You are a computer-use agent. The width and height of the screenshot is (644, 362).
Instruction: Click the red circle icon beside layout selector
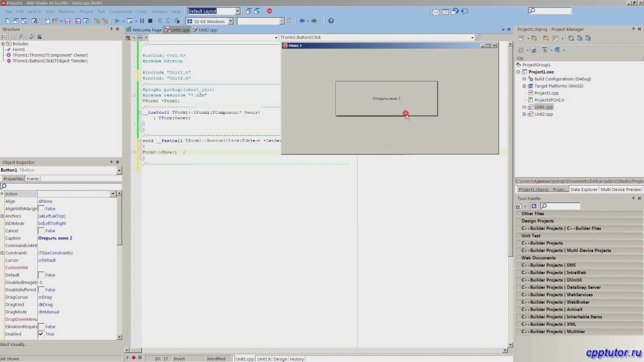pos(269,11)
